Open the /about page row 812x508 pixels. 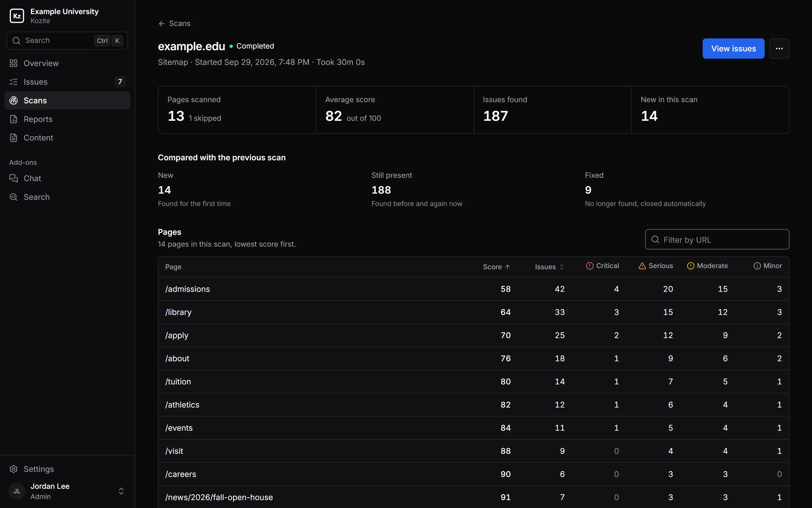(x=473, y=358)
